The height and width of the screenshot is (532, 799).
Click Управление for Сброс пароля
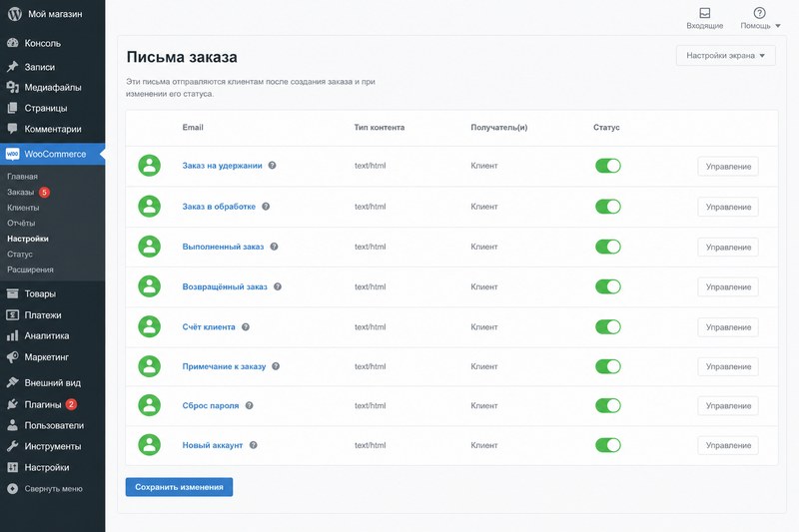728,406
